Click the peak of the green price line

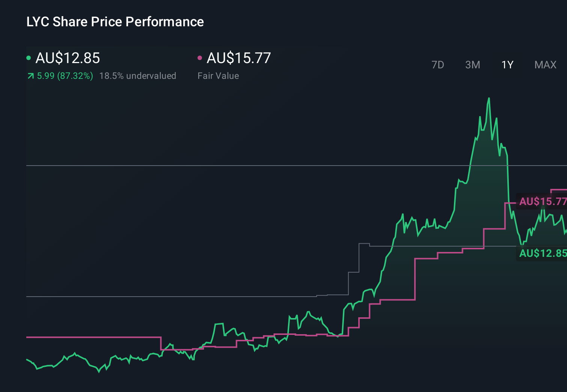489,98
